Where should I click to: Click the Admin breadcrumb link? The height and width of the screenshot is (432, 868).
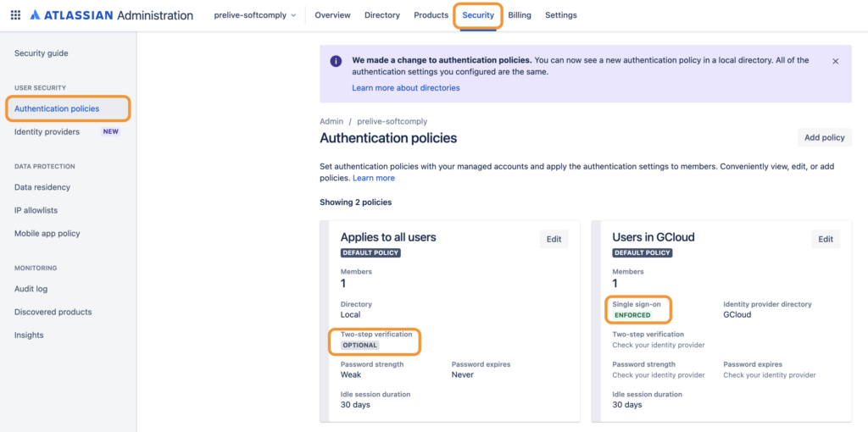pos(331,121)
